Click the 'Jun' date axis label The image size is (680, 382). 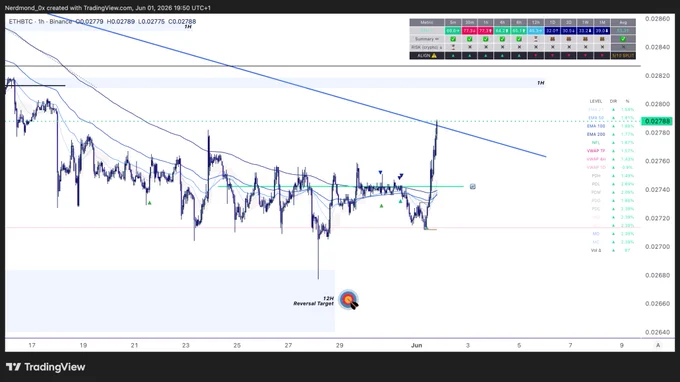pos(416,345)
